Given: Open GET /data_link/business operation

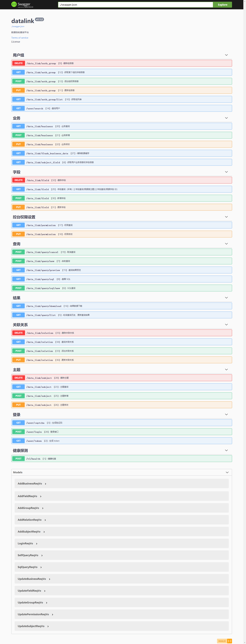Looking at the screenshot, I should (x=122, y=126).
